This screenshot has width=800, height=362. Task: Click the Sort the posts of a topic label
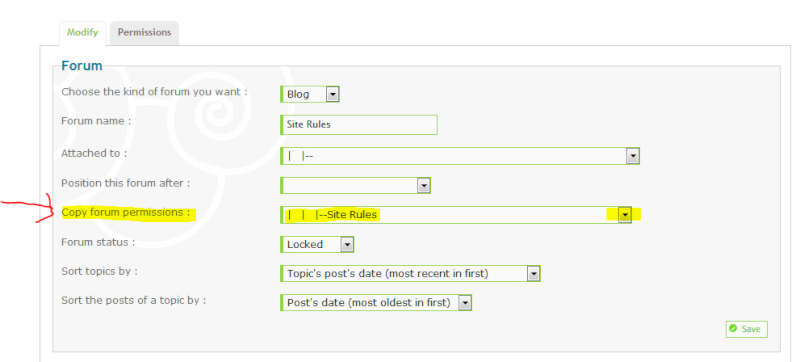tap(134, 301)
